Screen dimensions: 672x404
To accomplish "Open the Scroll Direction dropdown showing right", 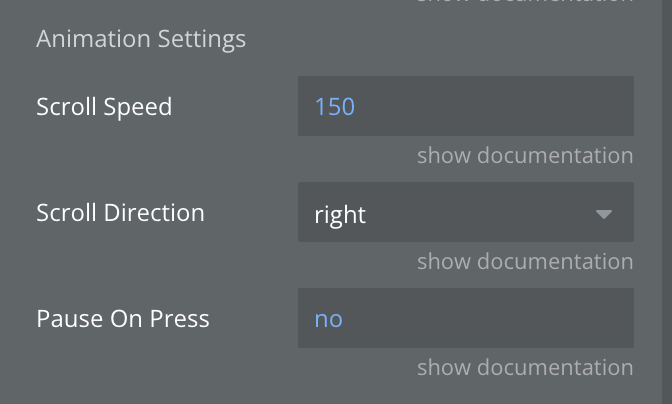I will [x=465, y=212].
